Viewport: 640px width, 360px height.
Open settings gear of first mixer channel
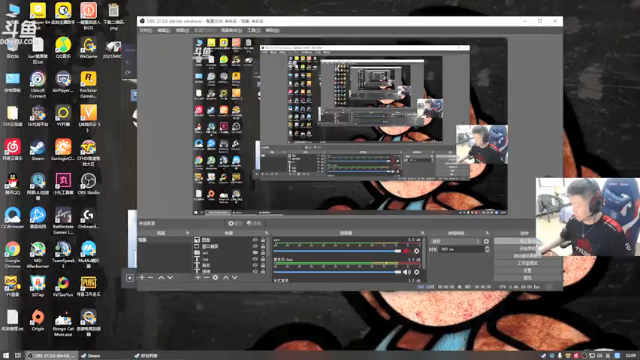point(416,251)
